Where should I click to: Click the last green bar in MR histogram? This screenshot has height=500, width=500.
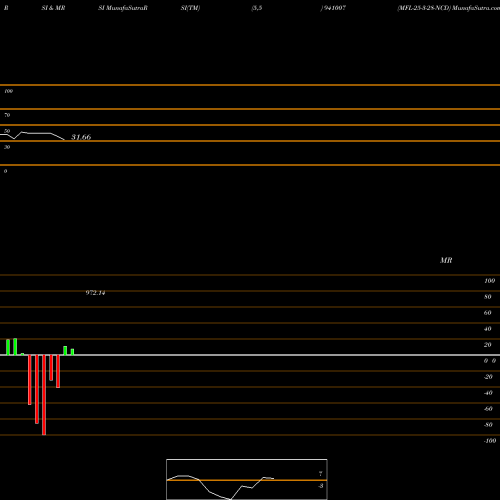point(72,352)
